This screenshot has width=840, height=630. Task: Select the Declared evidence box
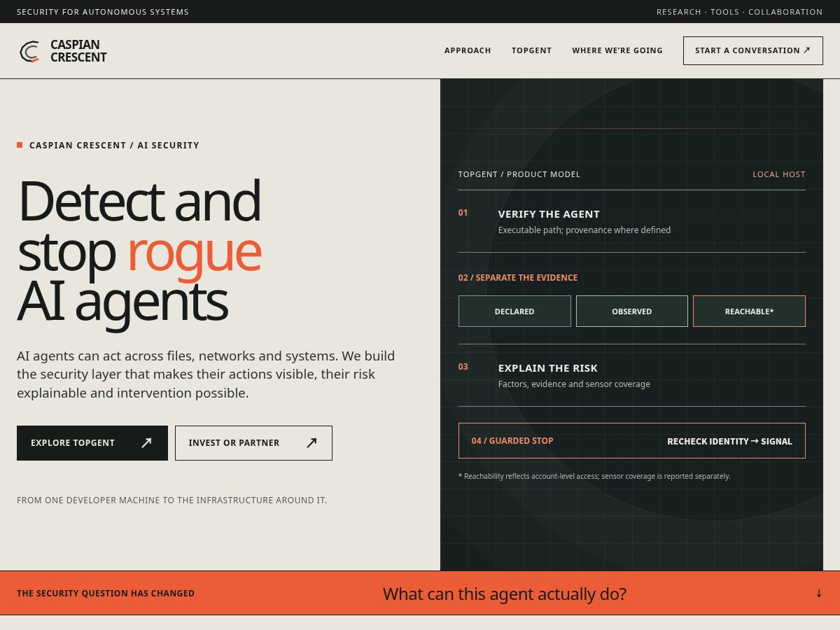(x=514, y=311)
